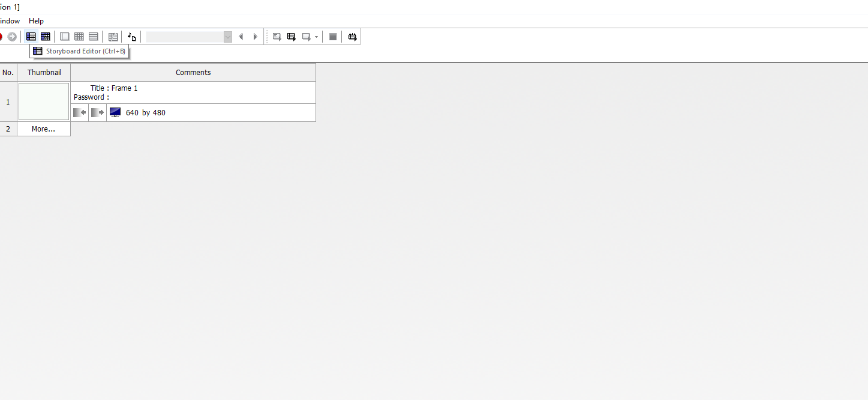Image resolution: width=868 pixels, height=400 pixels.
Task: Select the Frame 1 thumbnail preview
Action: [x=44, y=102]
